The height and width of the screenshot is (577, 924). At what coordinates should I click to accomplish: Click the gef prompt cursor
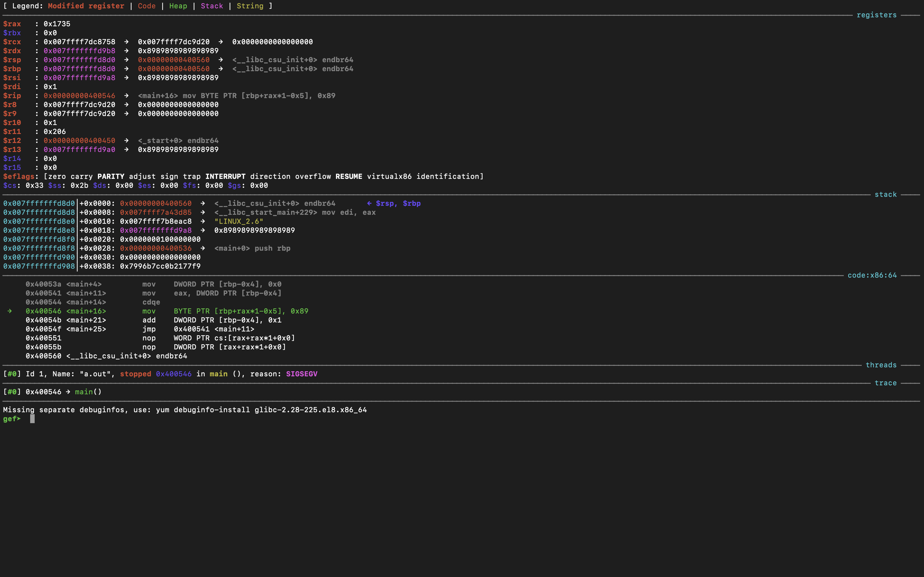tap(32, 419)
